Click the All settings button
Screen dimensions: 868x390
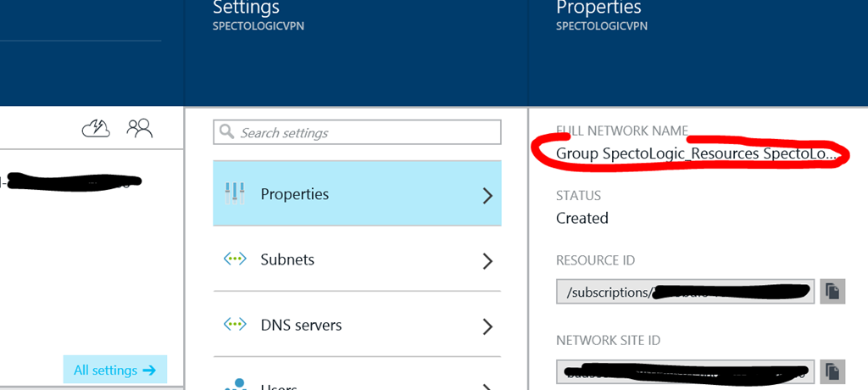[x=114, y=370]
